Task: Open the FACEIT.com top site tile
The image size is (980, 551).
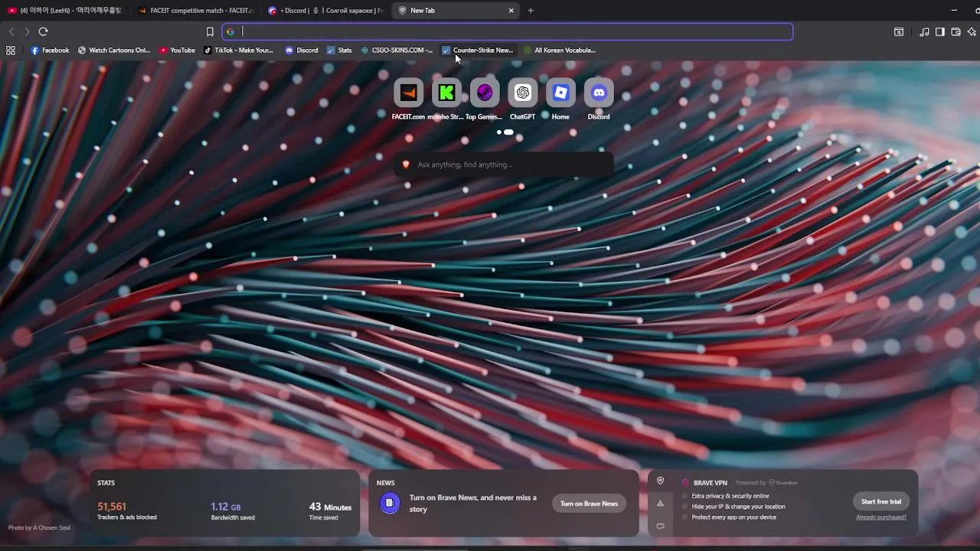Action: point(408,99)
